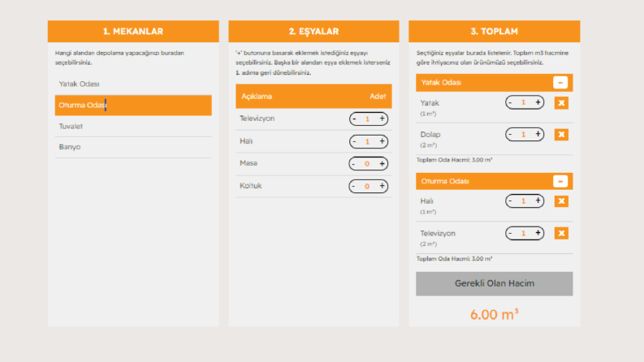Click the 2. EŞYALAR panel header
644x362 pixels.
[x=313, y=31]
